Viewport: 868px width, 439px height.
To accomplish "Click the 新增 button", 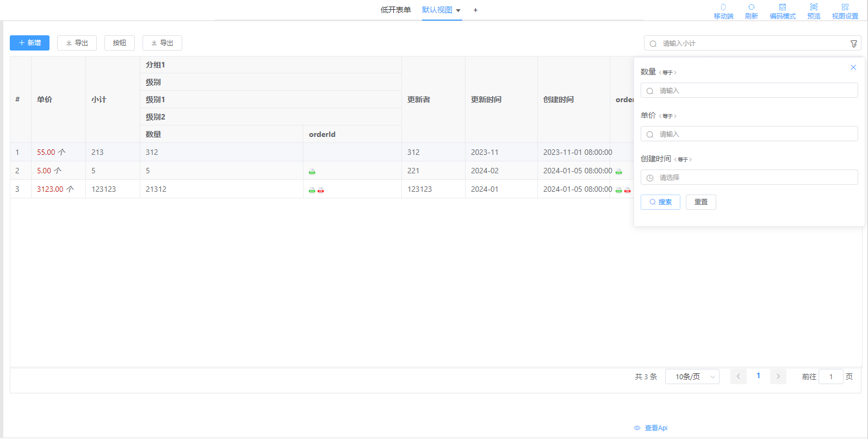I will coord(29,43).
